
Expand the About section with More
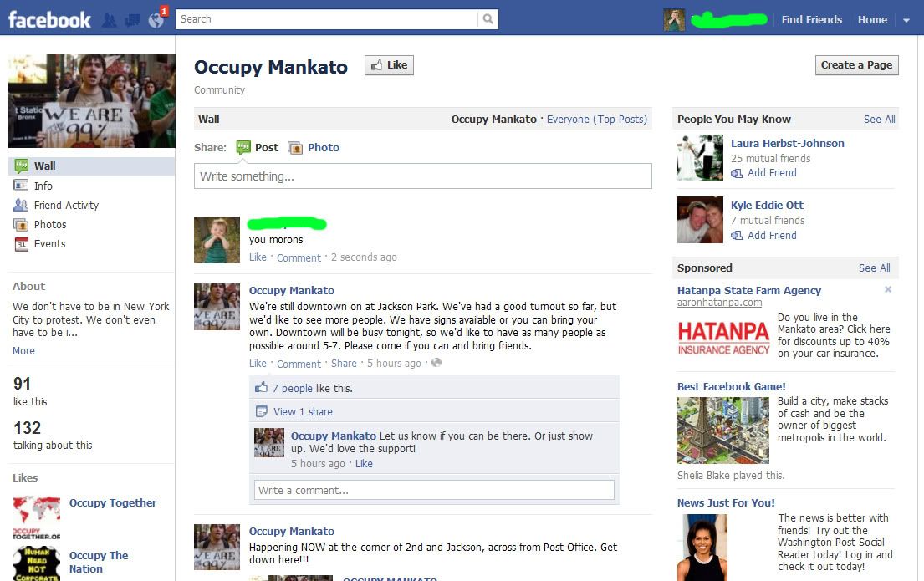[23, 350]
